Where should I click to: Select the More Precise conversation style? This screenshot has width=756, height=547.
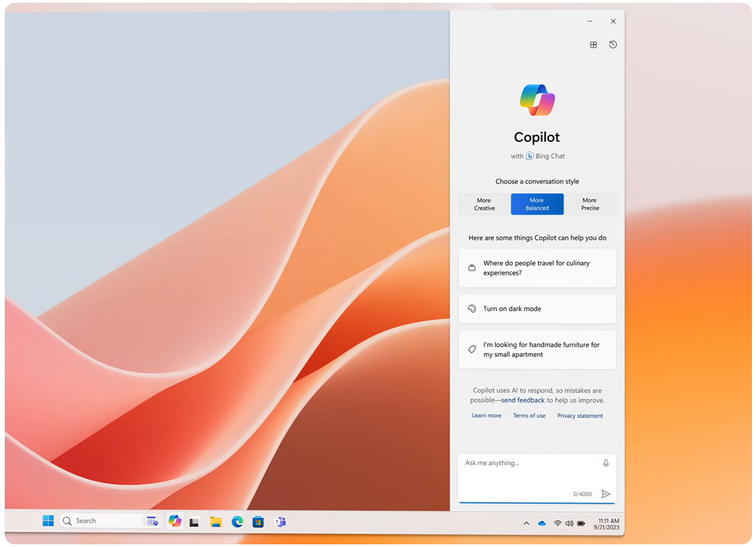tap(590, 204)
